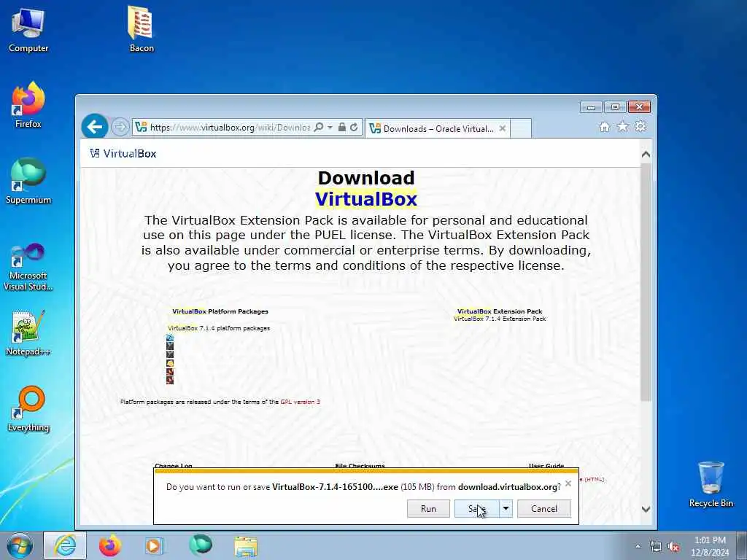Click the sixth platform package icon
The width and height of the screenshot is (747, 560).
coord(169,380)
